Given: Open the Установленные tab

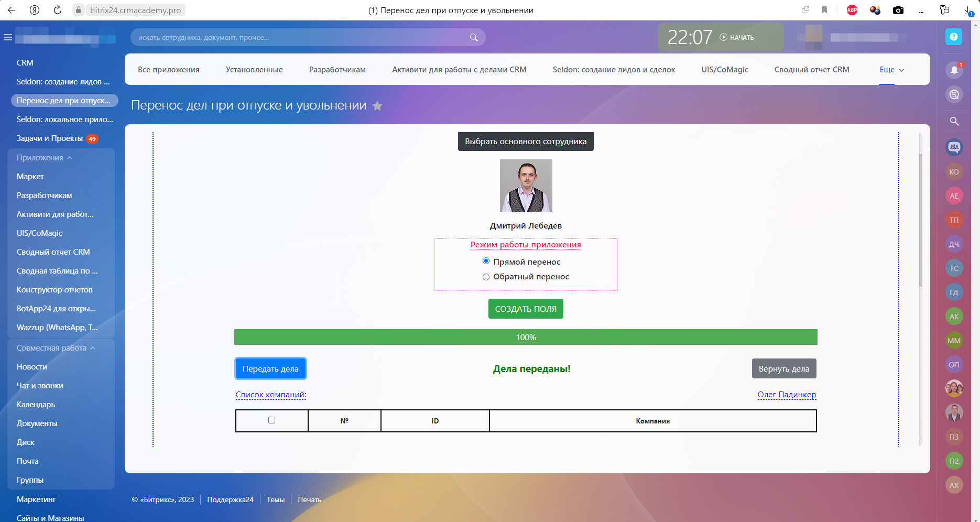Looking at the screenshot, I should [x=254, y=70].
